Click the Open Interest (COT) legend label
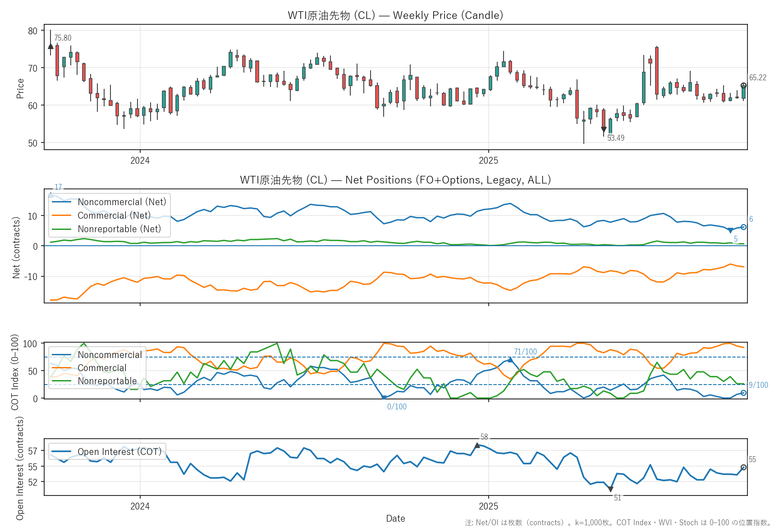 (x=119, y=452)
